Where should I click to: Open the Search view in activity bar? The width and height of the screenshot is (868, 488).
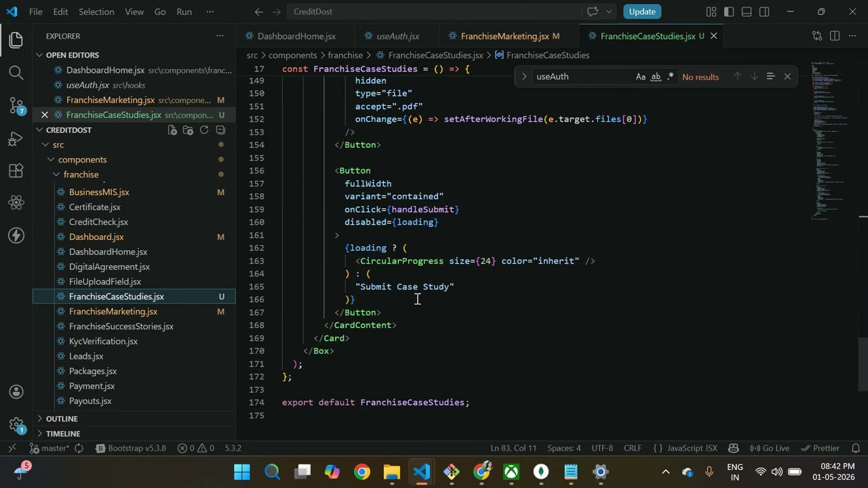point(16,73)
